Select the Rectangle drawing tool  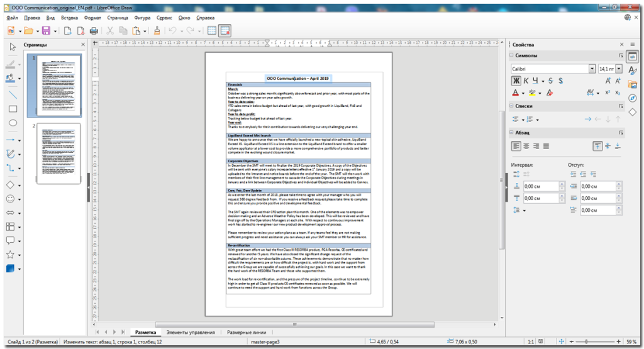[x=13, y=109]
